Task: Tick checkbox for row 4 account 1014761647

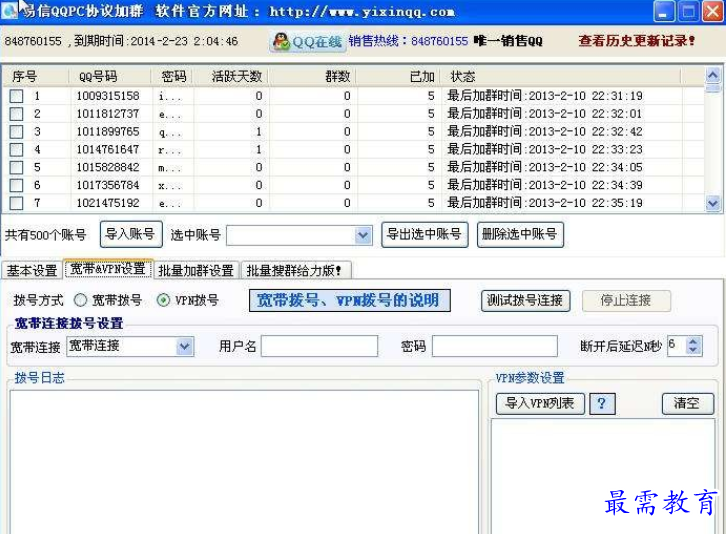Action: [x=16, y=150]
